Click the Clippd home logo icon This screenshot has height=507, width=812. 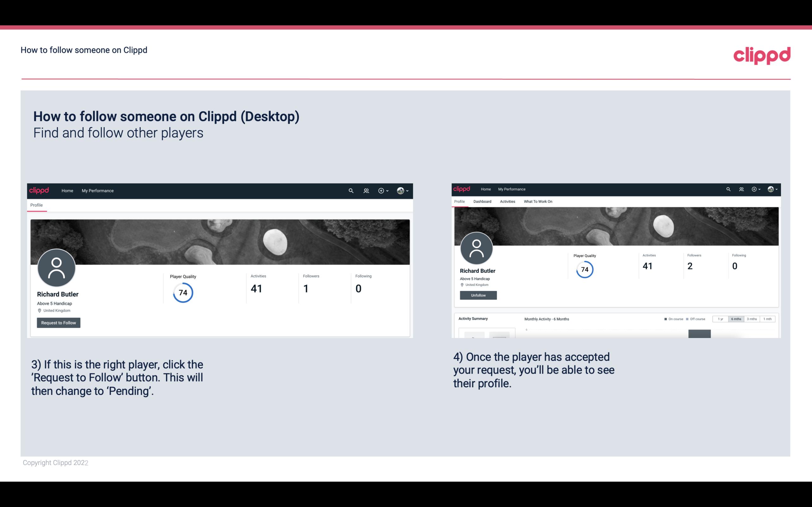pos(39,190)
